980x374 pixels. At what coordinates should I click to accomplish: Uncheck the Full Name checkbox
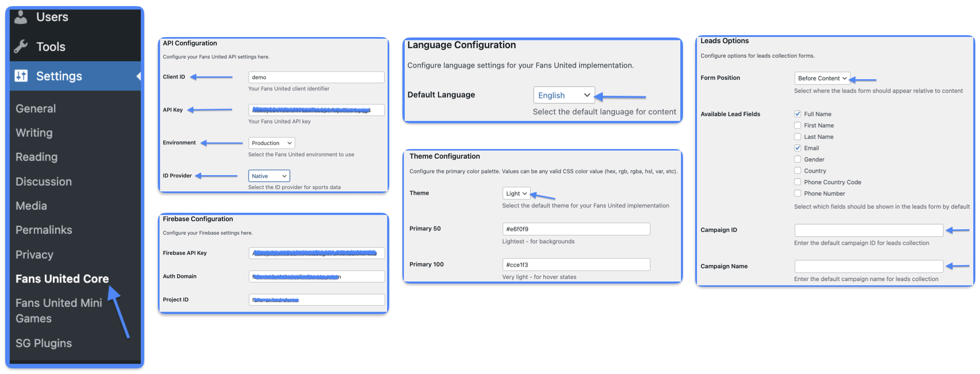pyautogui.click(x=797, y=114)
